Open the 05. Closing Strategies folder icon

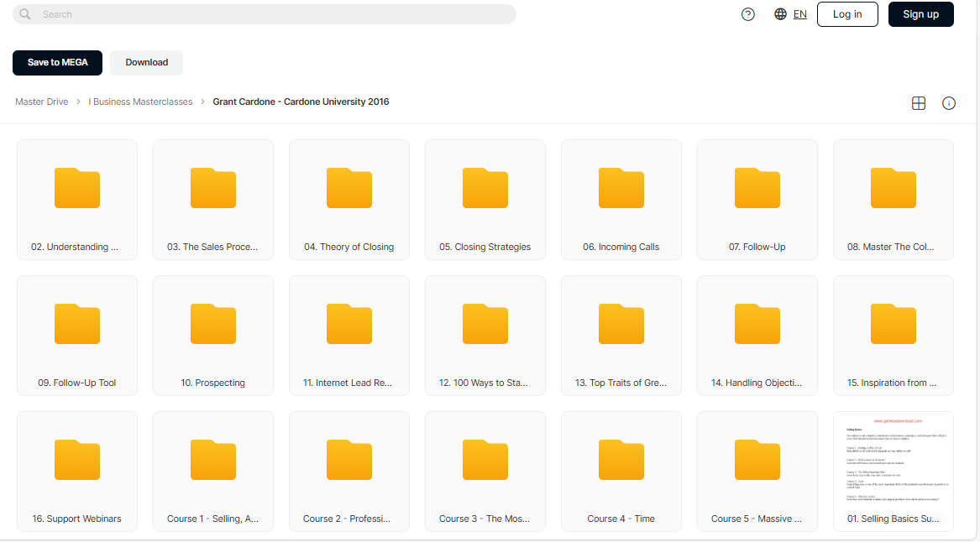pos(485,188)
